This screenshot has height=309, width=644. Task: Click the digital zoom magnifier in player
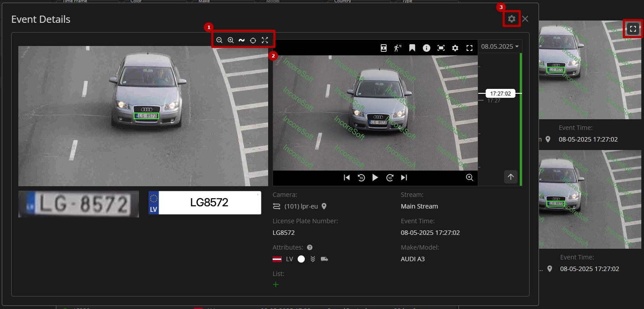coord(469,177)
